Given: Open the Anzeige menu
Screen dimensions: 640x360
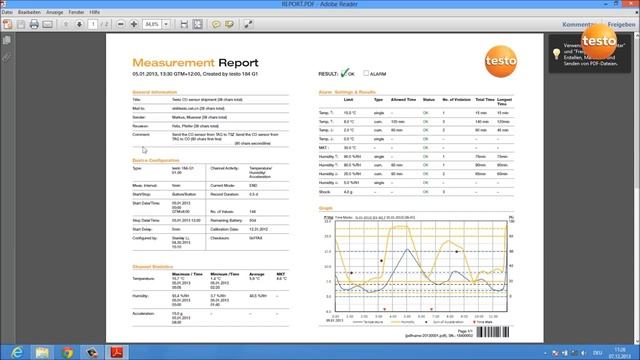Looking at the screenshot, I should (x=55, y=12).
